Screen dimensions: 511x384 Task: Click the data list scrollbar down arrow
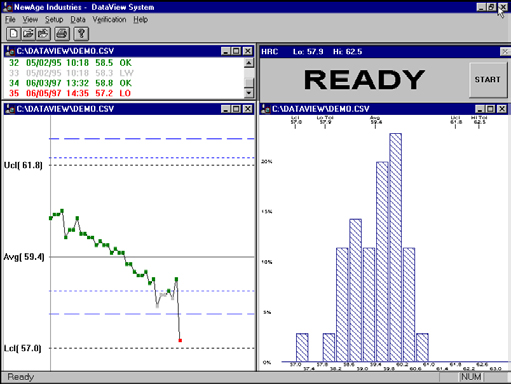(x=249, y=93)
